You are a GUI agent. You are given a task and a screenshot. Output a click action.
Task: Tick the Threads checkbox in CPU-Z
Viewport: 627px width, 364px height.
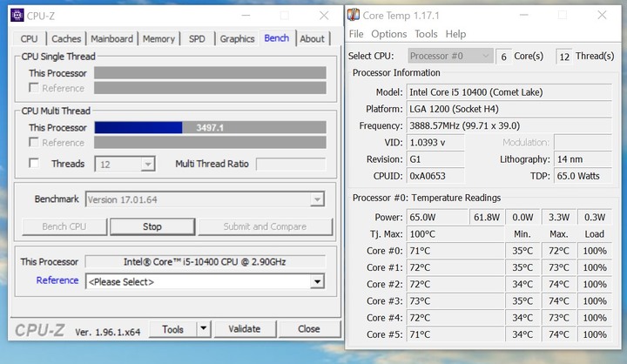34,163
